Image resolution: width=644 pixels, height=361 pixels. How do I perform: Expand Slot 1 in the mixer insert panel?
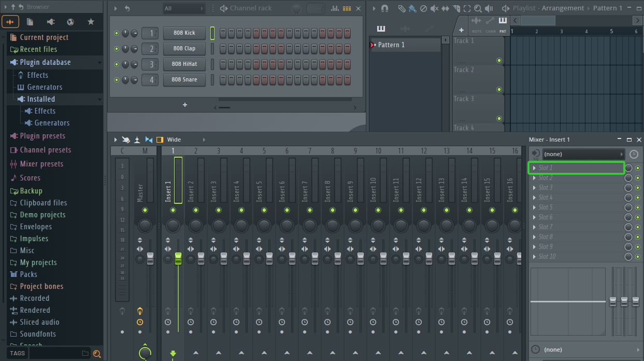(536, 168)
